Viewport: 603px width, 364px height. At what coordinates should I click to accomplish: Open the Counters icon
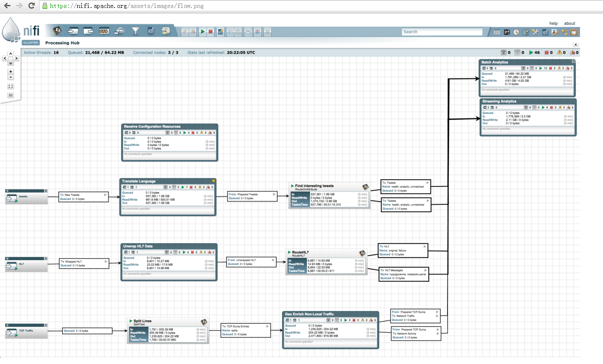coord(507,32)
